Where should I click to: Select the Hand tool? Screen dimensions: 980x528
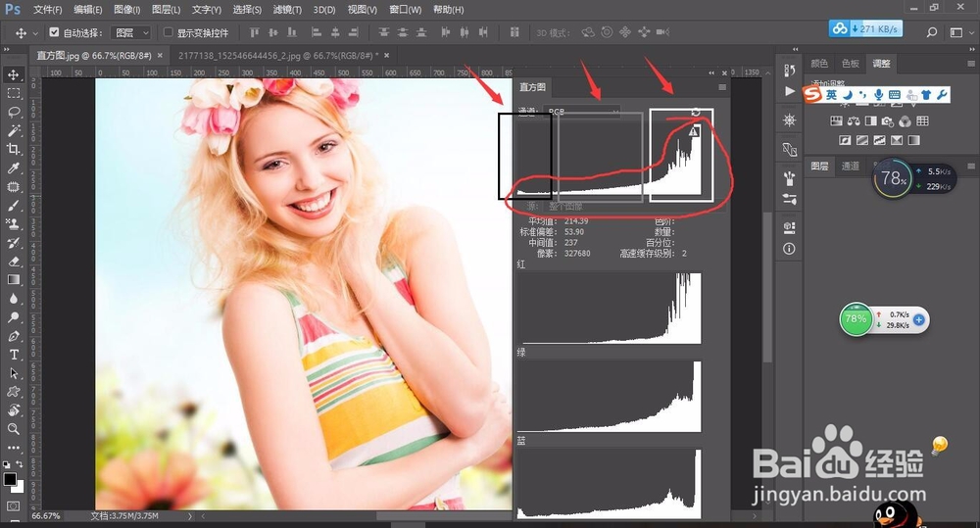[x=13, y=410]
